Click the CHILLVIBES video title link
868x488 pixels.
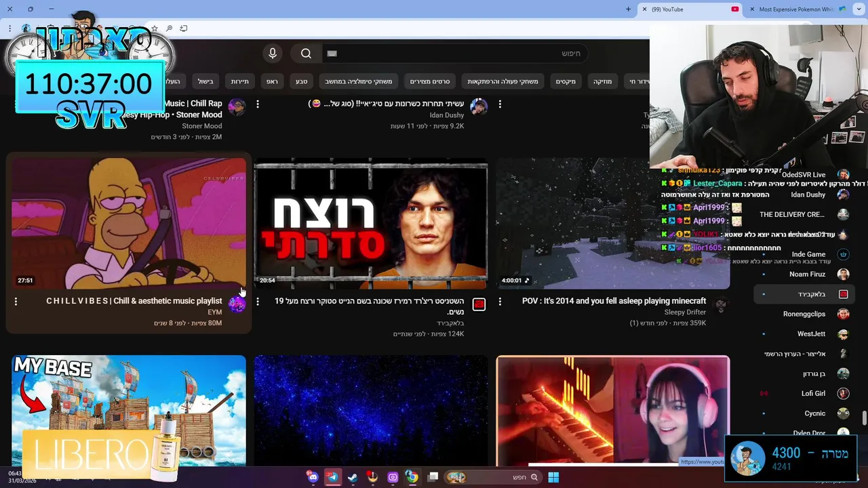point(134,301)
